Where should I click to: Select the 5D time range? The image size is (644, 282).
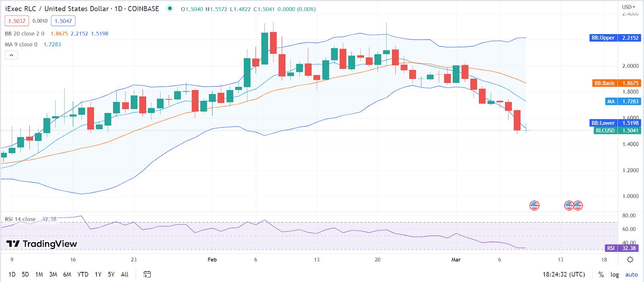point(25,274)
